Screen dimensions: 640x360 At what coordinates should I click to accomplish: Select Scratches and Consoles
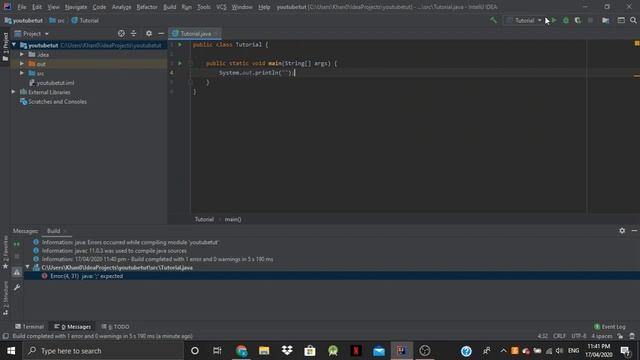[x=53, y=102]
